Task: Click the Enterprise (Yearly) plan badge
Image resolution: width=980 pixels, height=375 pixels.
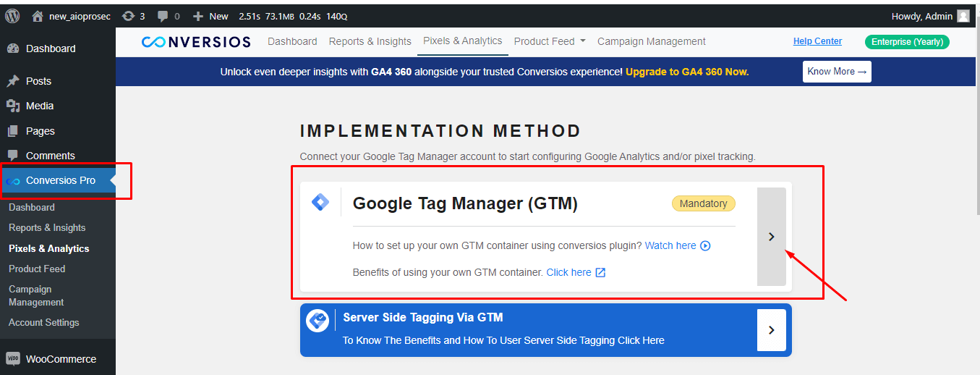Action: [907, 42]
